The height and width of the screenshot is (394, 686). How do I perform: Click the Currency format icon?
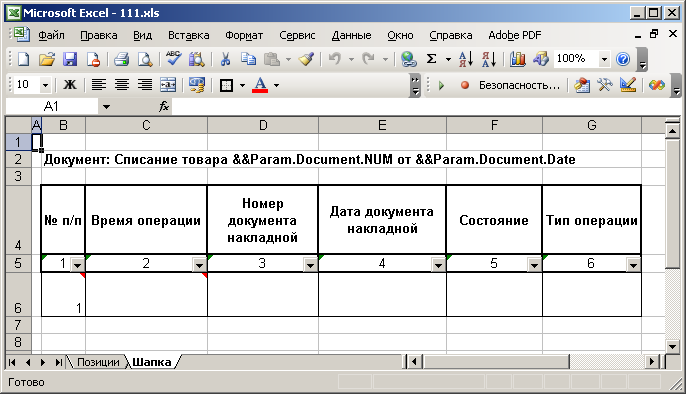tap(197, 85)
